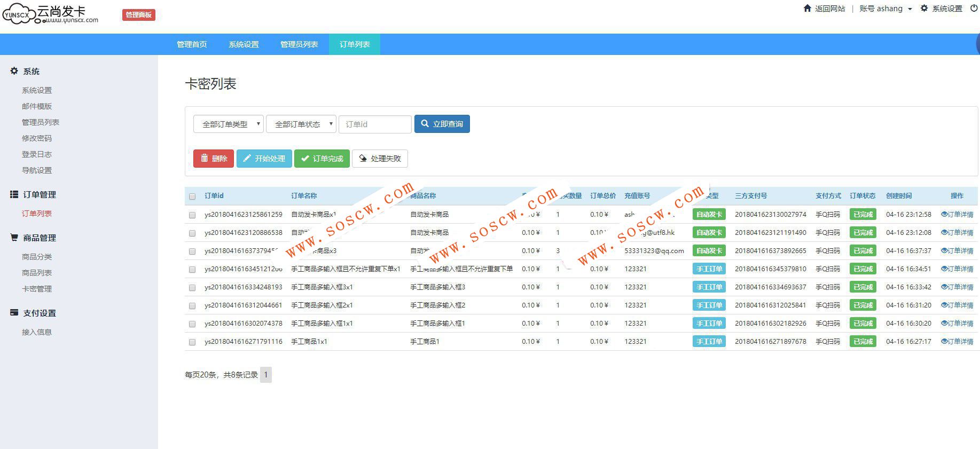Click the home icon next to 返回网站
The image size is (980, 449).
tap(807, 8)
